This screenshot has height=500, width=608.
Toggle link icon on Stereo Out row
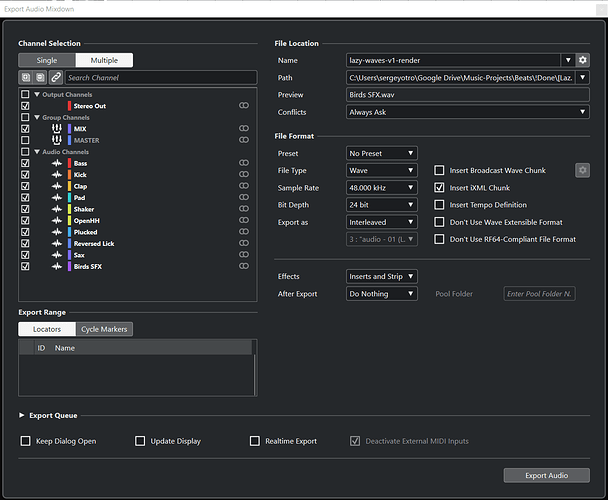[x=244, y=106]
